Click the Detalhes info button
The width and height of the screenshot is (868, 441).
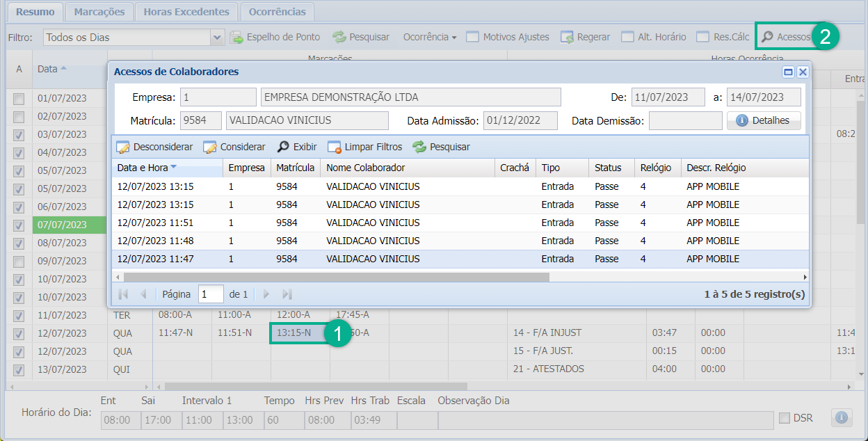tap(764, 120)
